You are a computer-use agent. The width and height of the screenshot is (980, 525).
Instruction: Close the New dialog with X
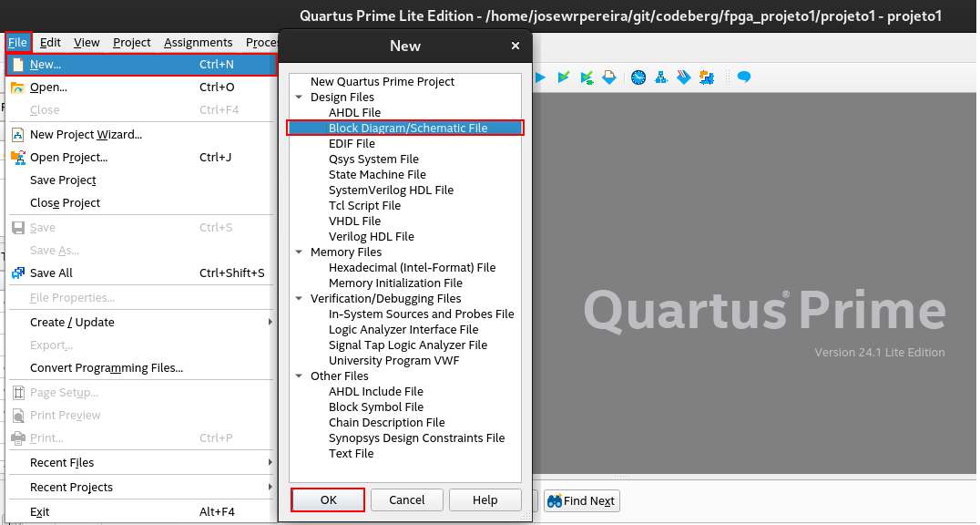[516, 46]
